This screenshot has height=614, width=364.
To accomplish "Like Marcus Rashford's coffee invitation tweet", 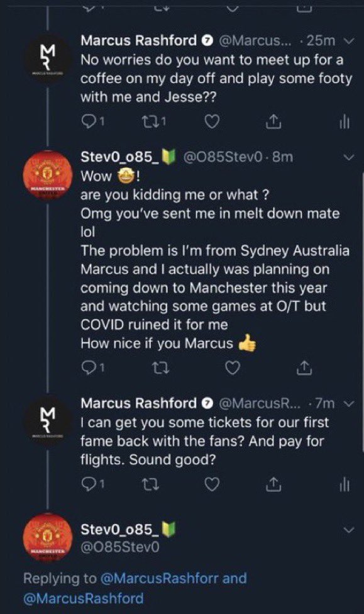I will 212,122.
